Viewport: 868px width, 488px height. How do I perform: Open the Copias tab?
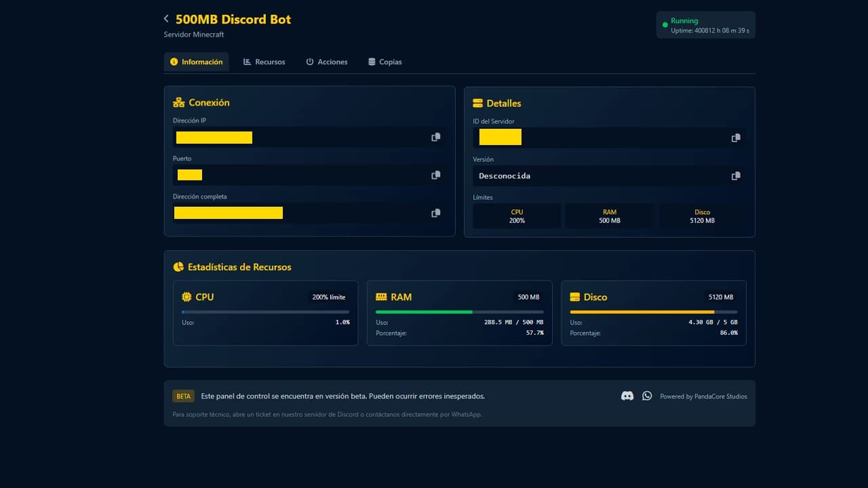click(x=385, y=62)
